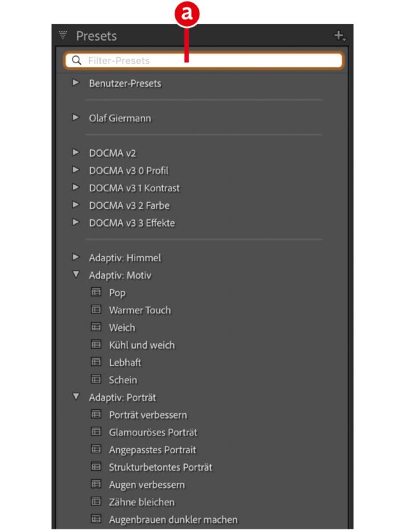
Task: Click the Lebhaft preset icon
Action: pyautogui.click(x=95, y=362)
